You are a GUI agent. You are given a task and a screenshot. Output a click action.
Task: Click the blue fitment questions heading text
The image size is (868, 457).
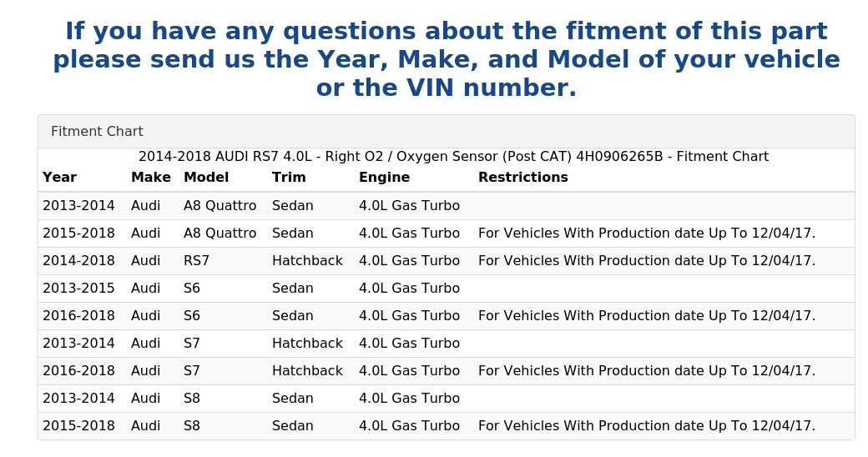tap(446, 60)
